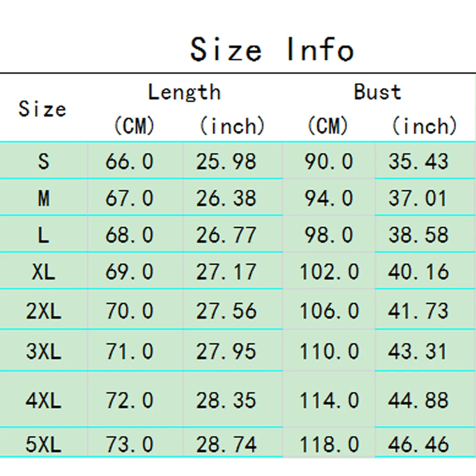The image size is (476, 476).
Task: Select the Bust column header
Action: (377, 92)
